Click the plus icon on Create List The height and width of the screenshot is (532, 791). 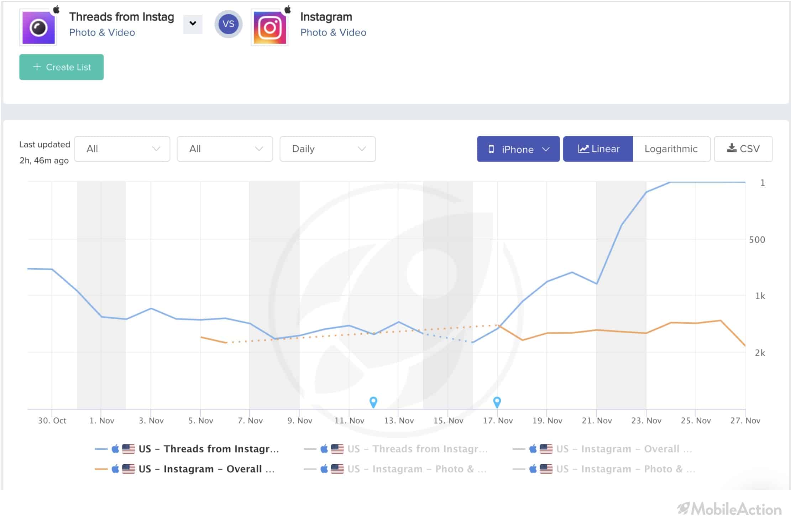37,67
